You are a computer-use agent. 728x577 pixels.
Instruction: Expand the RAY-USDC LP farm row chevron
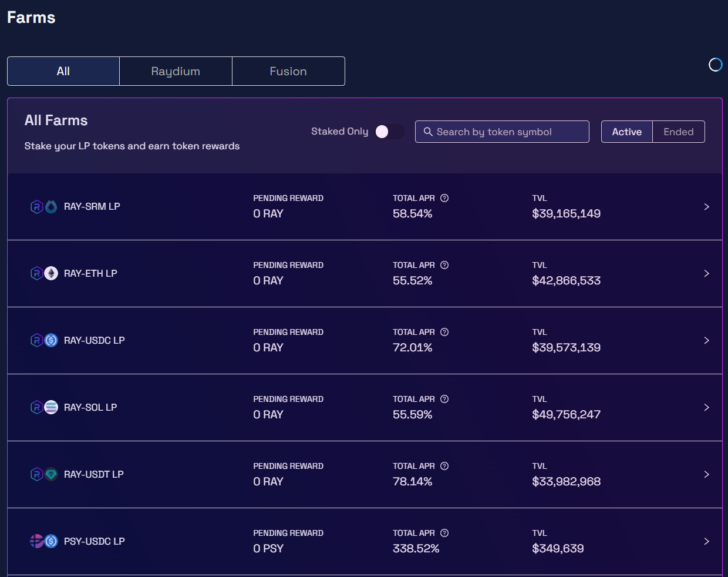tap(706, 341)
